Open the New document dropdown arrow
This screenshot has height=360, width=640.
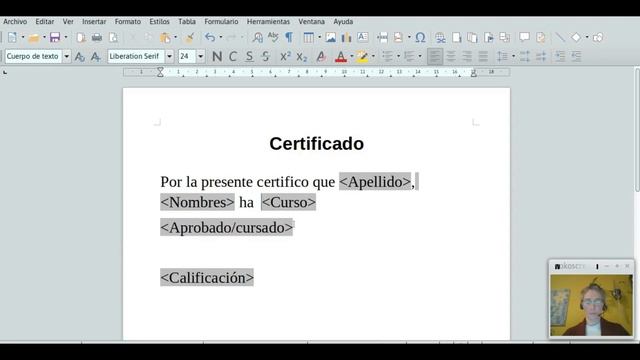click(x=23, y=38)
